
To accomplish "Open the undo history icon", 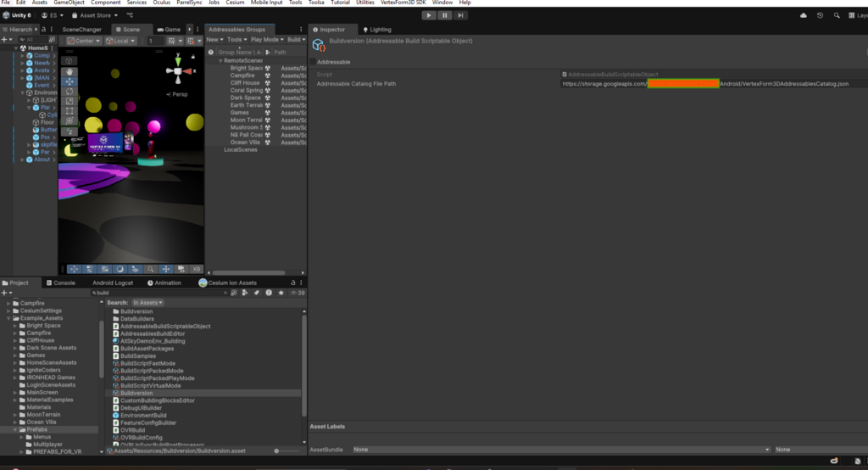I will [821, 15].
